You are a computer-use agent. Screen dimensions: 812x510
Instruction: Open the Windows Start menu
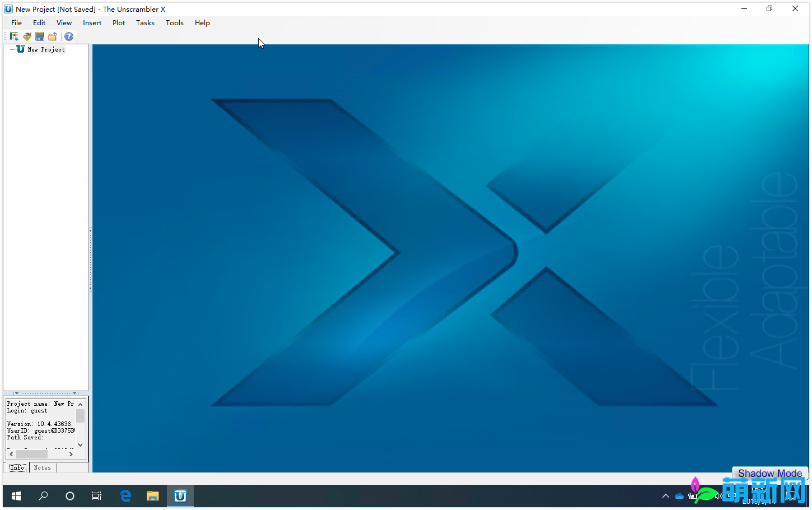[x=16, y=496]
